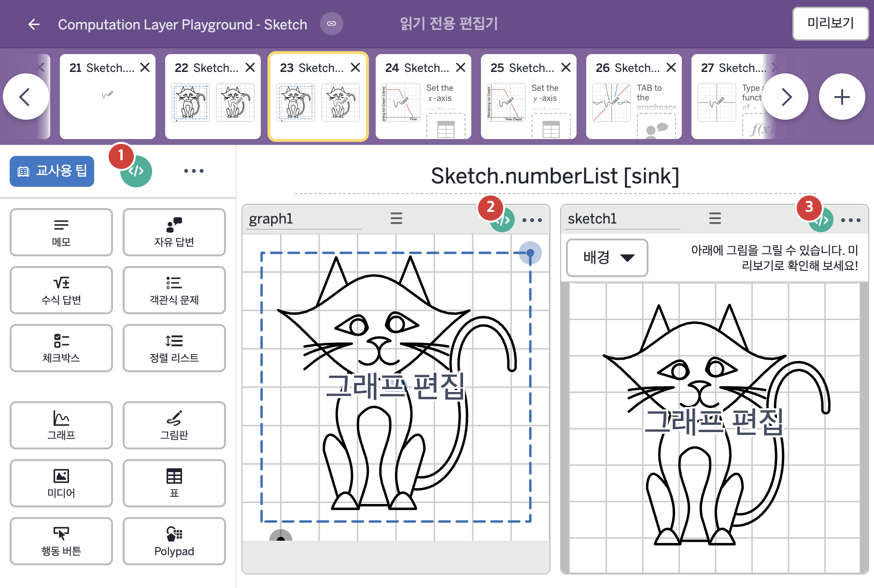Add a 미디어 media component
874x588 pixels.
point(61,483)
